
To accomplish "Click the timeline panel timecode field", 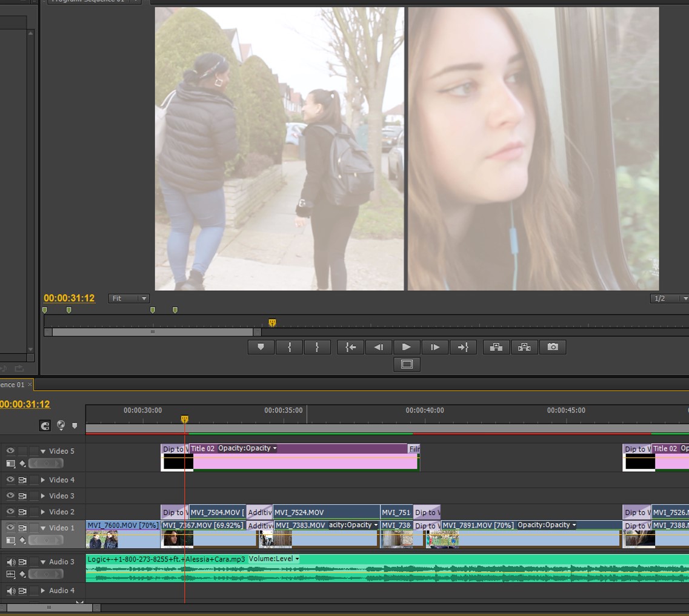I will tap(25, 404).
